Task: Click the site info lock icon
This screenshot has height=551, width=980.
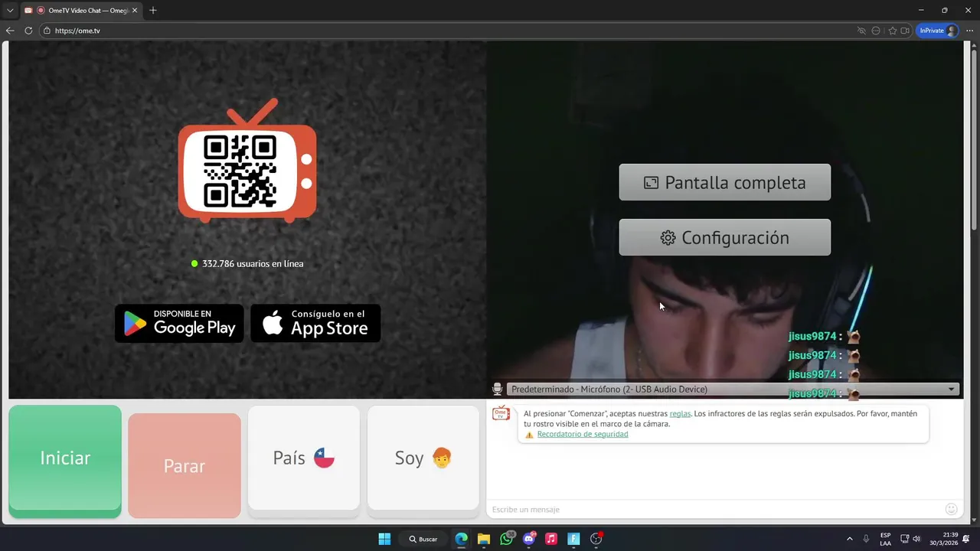Action: click(x=47, y=31)
